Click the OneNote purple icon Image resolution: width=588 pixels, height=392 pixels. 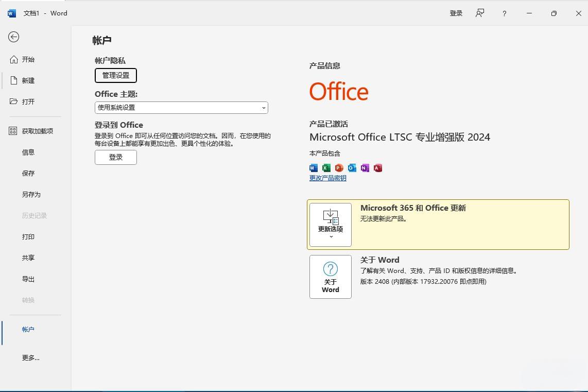(365, 168)
